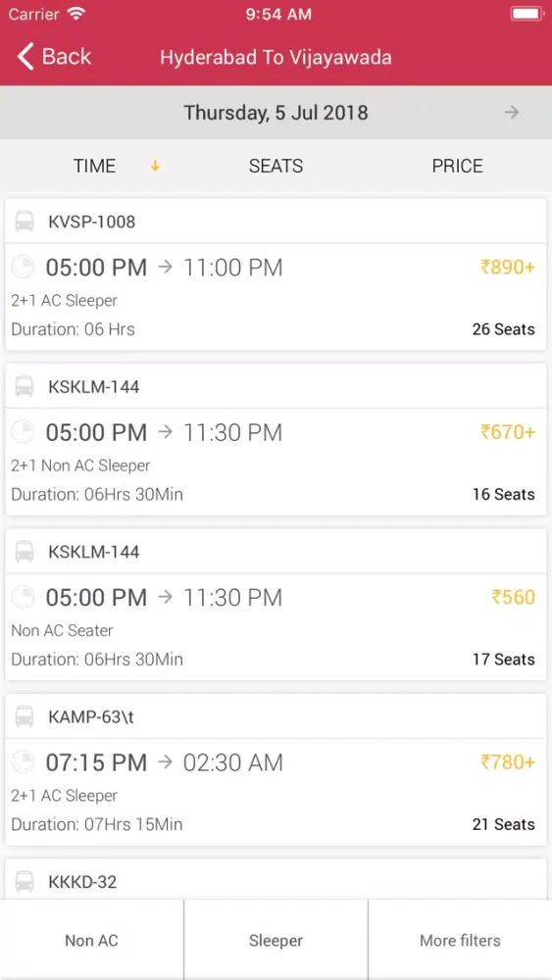This screenshot has height=980, width=552.
Task: Go to next date using right arrow
Action: point(512,113)
